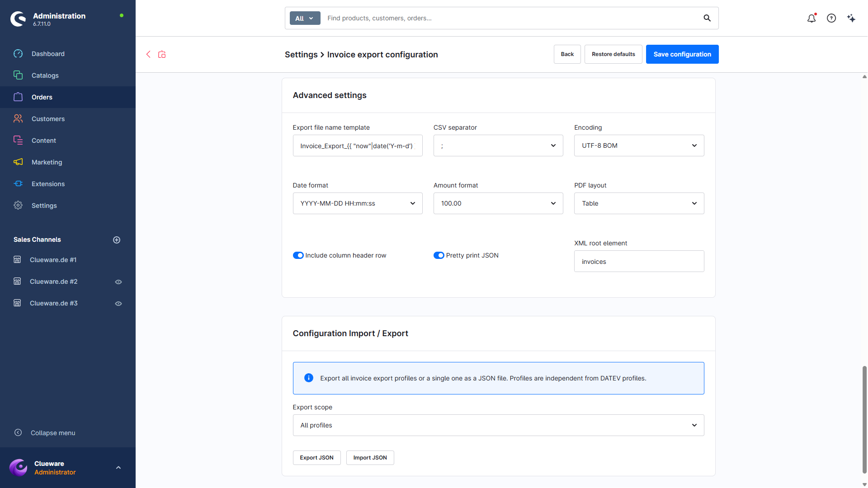This screenshot has height=488, width=868.
Task: Click the vertical page scrollbar thumb
Action: pyautogui.click(x=864, y=419)
